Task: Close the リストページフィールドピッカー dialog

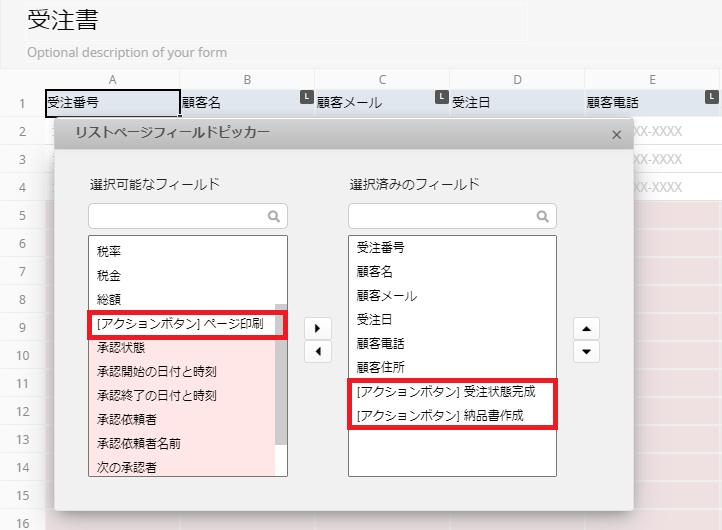Action: coord(616,133)
